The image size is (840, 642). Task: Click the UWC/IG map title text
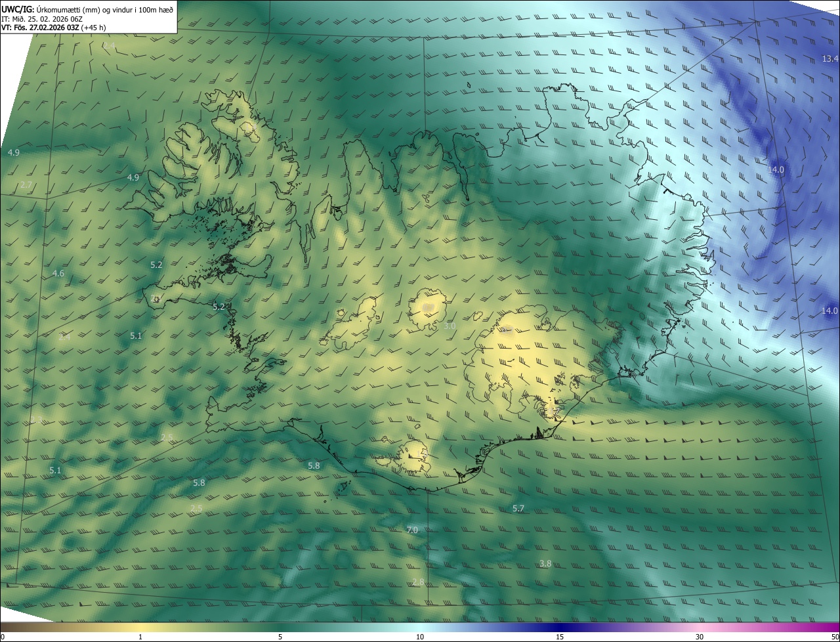(87, 9)
